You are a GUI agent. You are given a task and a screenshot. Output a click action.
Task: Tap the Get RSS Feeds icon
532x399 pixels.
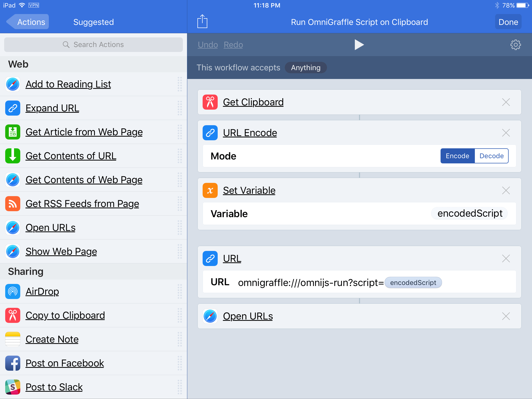coord(13,204)
